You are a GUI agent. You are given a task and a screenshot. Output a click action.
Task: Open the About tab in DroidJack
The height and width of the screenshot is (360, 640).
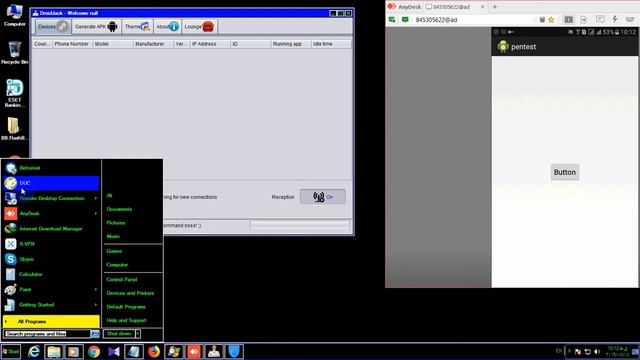pos(167,27)
